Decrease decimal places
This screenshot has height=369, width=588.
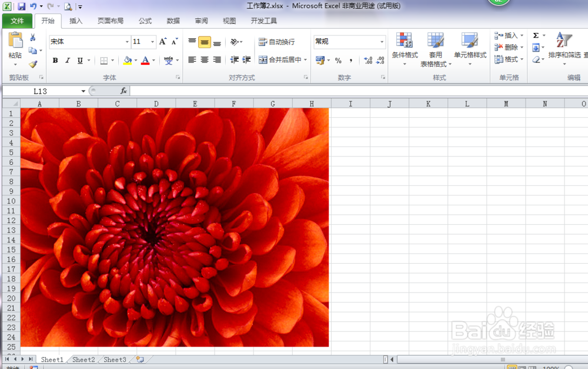(x=380, y=60)
